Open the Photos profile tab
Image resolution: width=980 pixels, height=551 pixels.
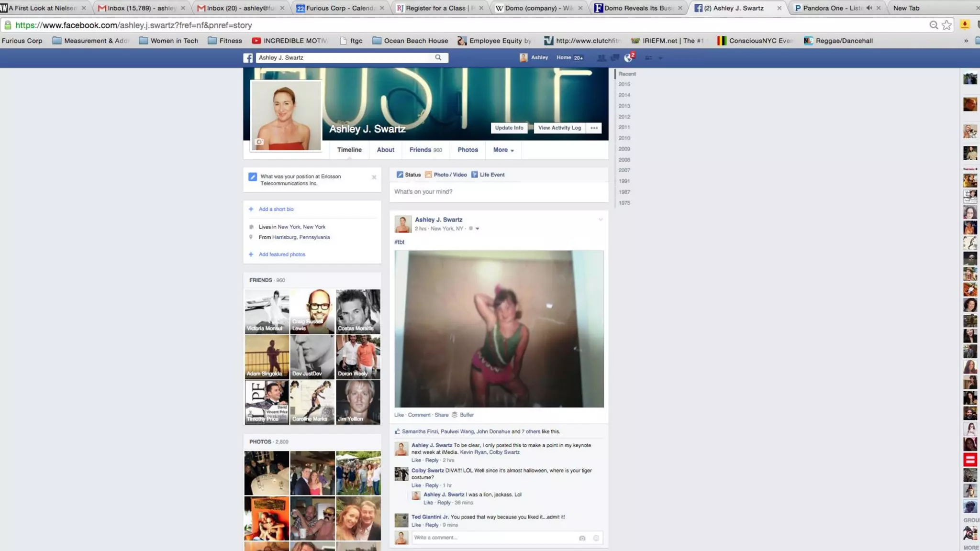(468, 150)
